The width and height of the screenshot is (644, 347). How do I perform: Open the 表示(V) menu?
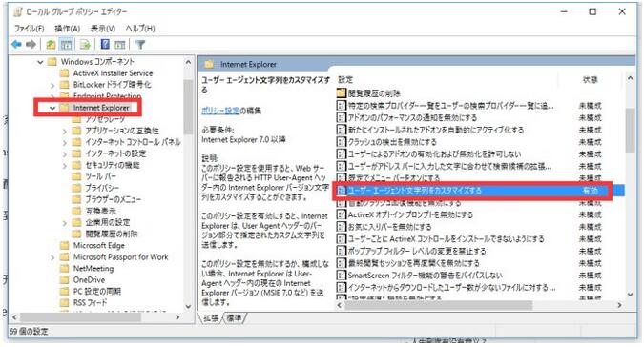pos(103,29)
